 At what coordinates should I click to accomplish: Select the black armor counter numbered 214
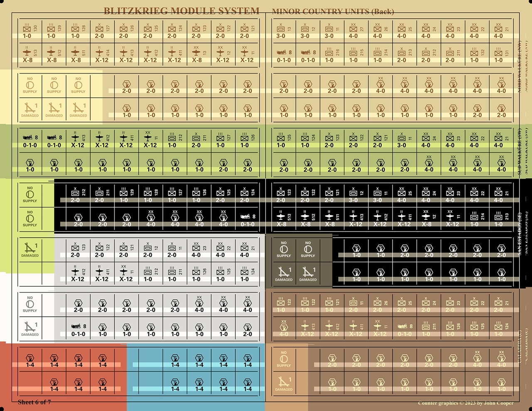[477, 220]
